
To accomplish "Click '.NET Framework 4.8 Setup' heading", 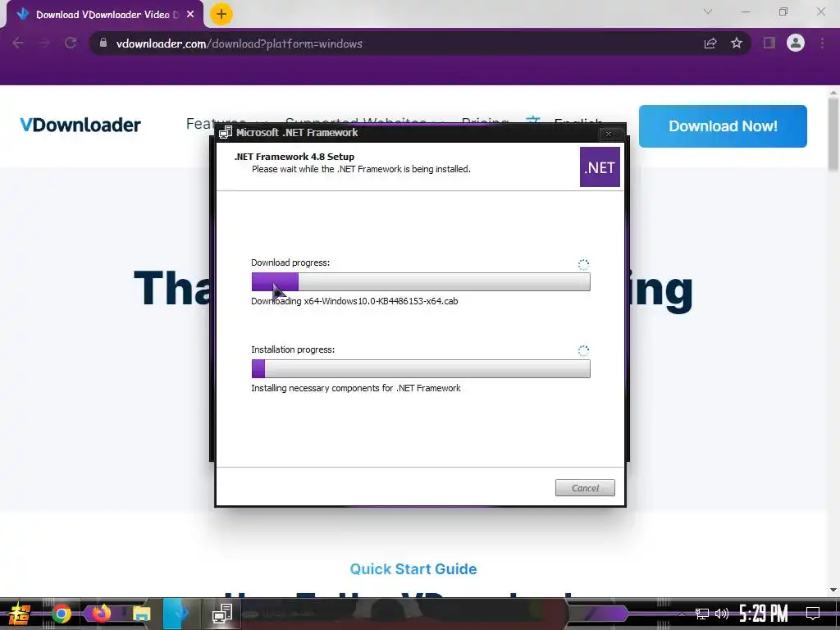I will coord(294,157).
